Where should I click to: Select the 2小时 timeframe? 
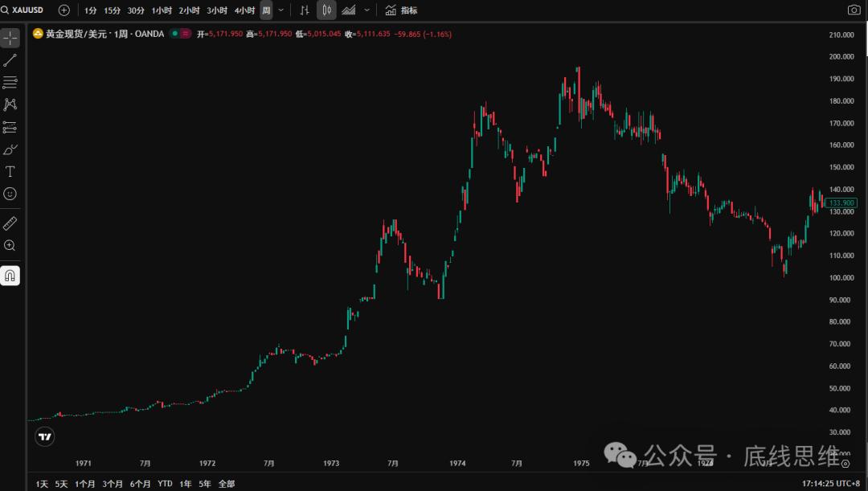(190, 10)
